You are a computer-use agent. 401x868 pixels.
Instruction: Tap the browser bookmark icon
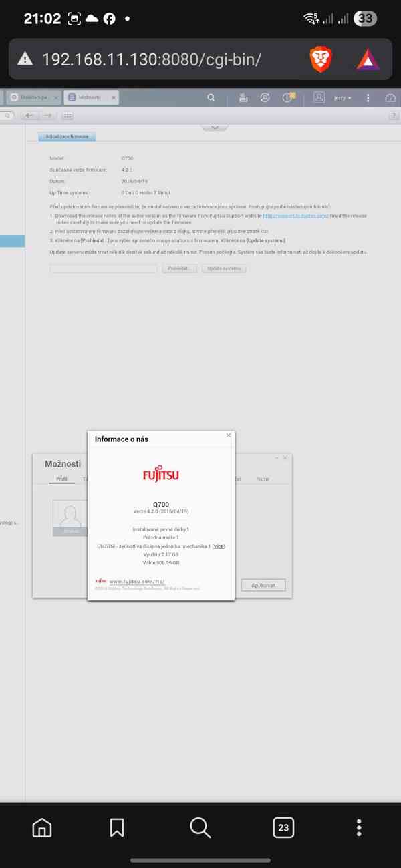click(117, 827)
